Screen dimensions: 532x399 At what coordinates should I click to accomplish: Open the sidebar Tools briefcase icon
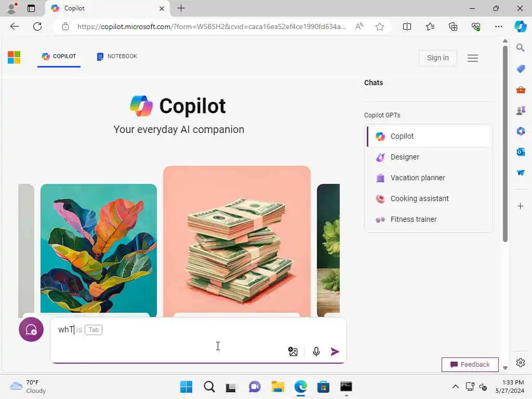[521, 90]
